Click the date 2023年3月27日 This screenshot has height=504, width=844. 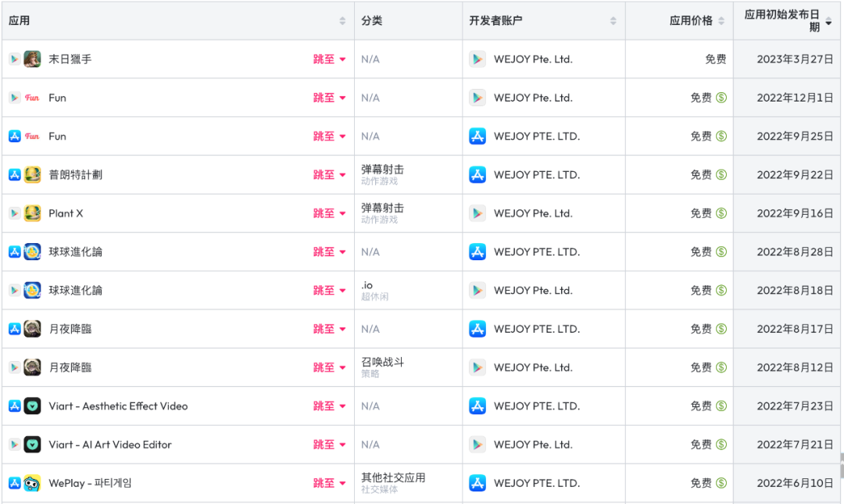tap(795, 59)
